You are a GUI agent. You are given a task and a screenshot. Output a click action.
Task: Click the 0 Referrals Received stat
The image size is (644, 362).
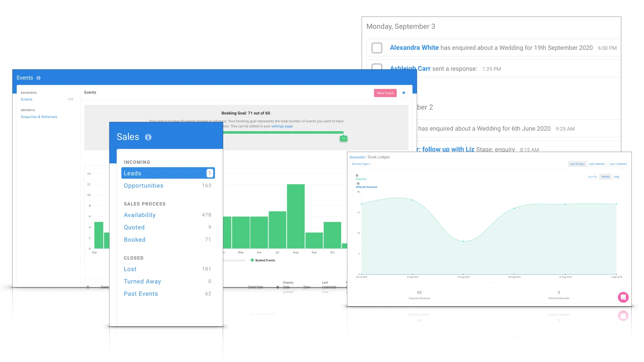click(559, 295)
